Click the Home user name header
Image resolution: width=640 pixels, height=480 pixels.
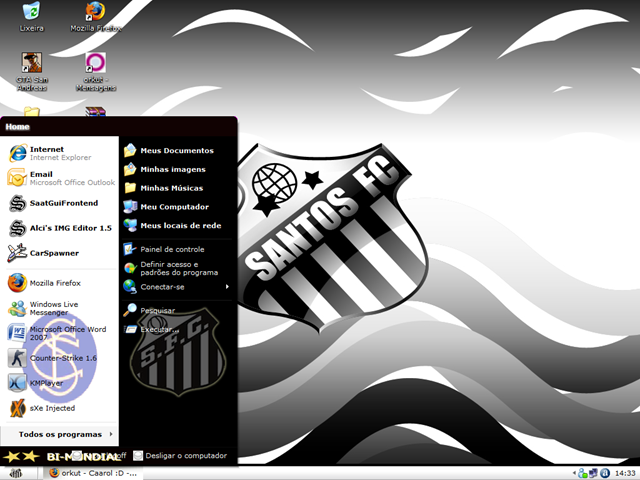(18, 127)
